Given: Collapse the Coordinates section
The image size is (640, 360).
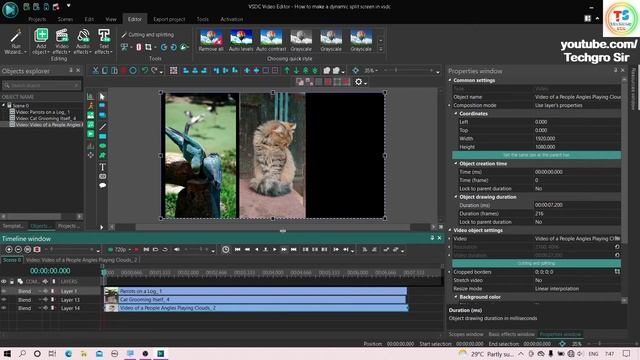Looking at the screenshot, I should [456, 113].
